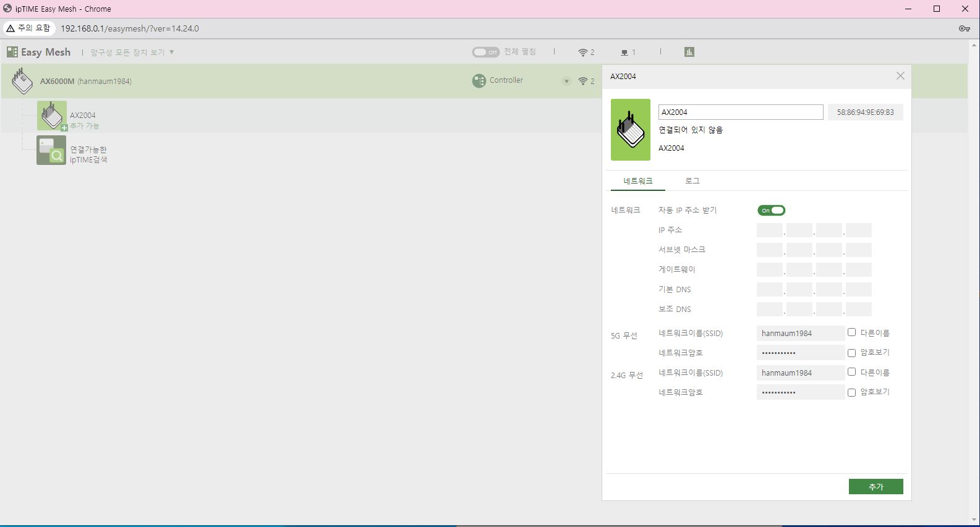Screen dimensions: 980x527
Task: Click the AX6000M device name
Action: coord(57,81)
